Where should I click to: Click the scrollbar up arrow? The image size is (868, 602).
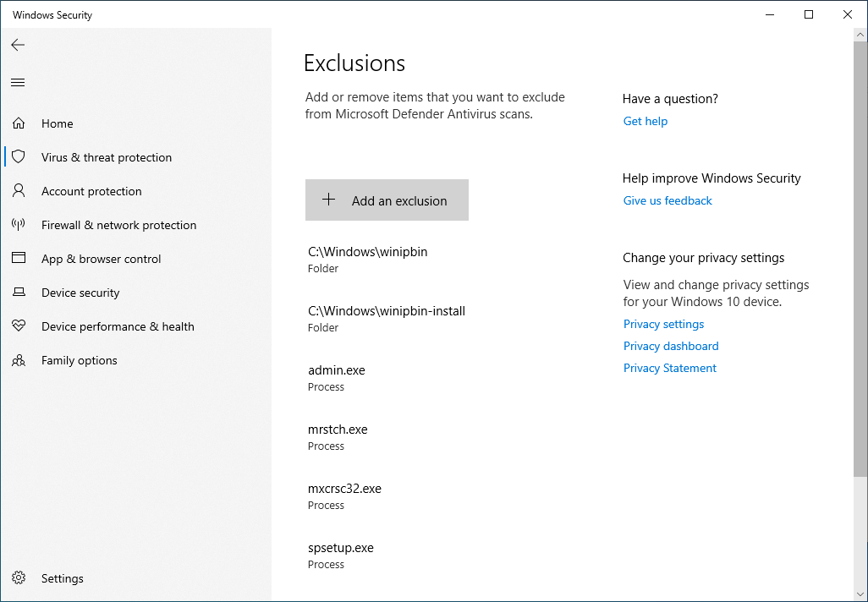pos(860,35)
